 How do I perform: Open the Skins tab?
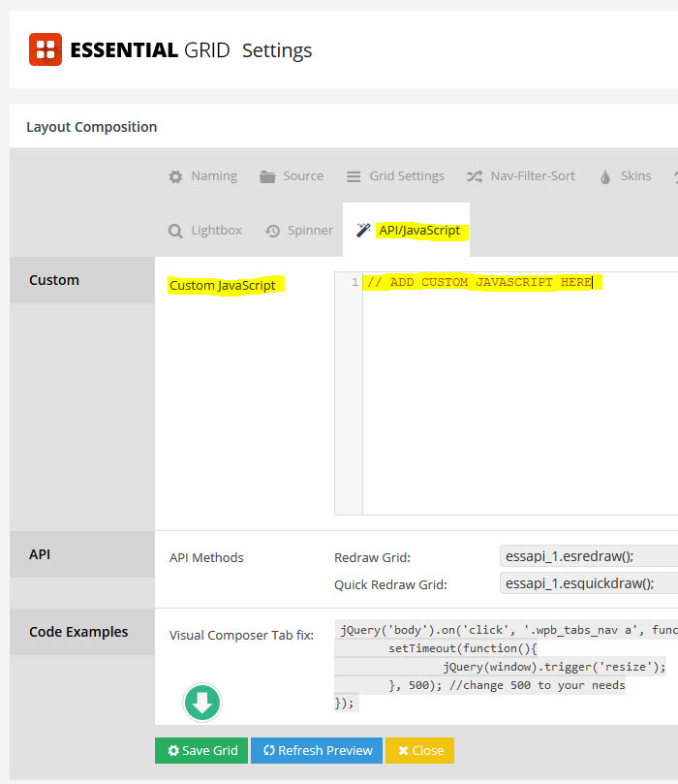point(626,176)
